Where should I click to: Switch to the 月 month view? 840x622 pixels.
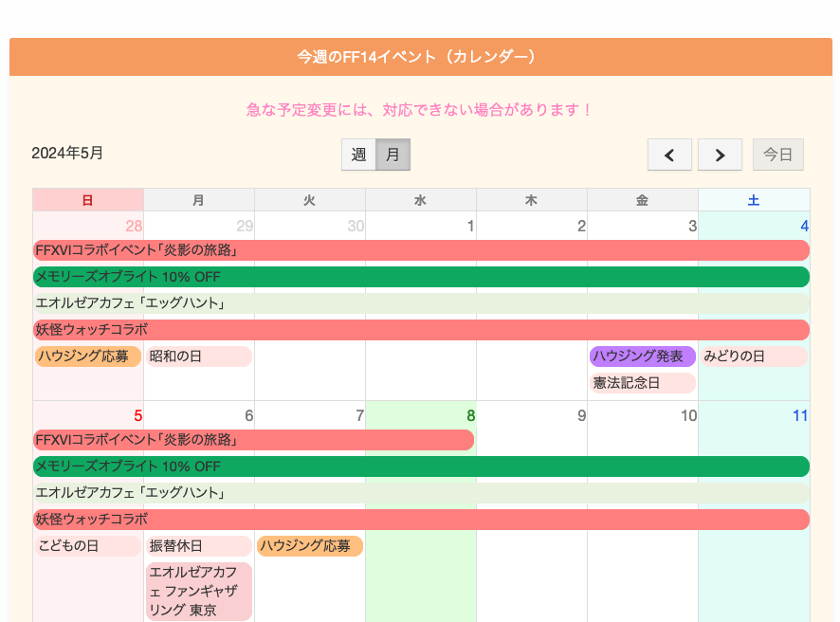[x=393, y=155]
